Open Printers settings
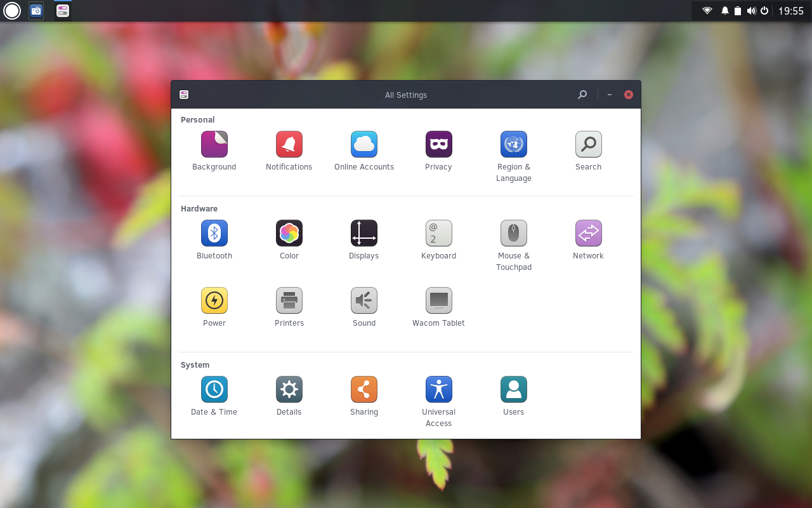 (x=289, y=300)
